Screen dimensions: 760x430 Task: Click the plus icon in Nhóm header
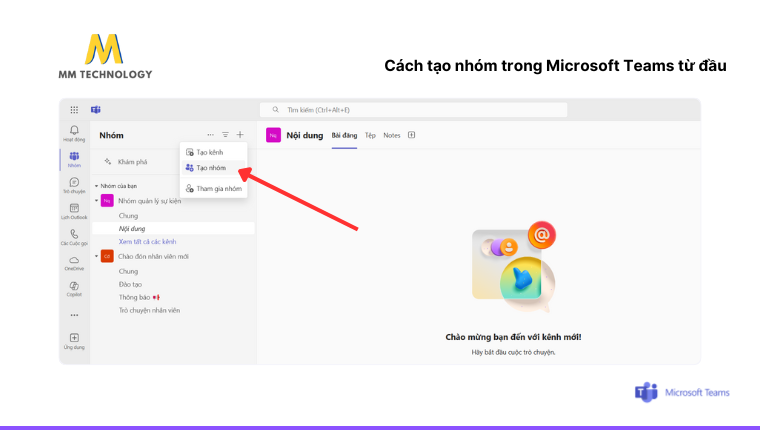240,135
